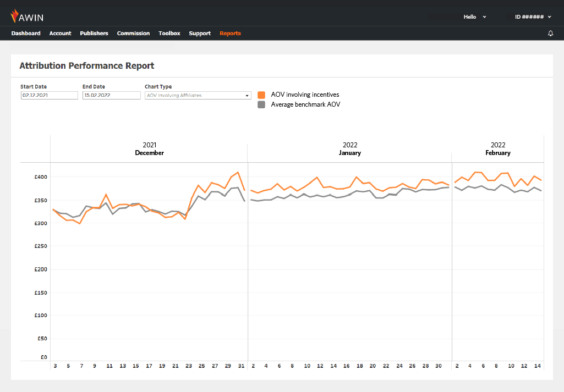The height and width of the screenshot is (392, 564).
Task: Open the notifications bell
Action: click(550, 34)
